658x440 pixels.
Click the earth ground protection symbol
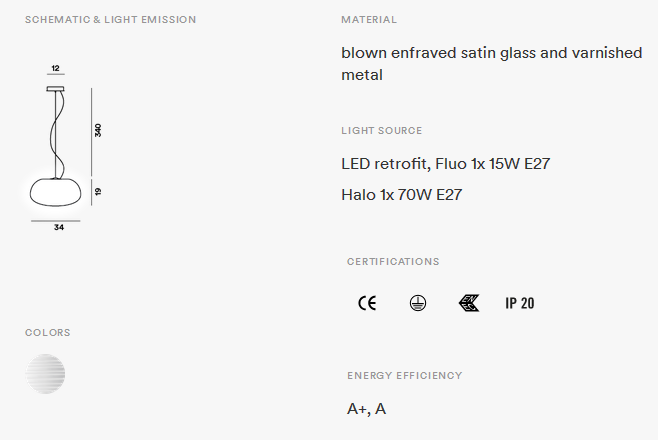[x=418, y=303]
